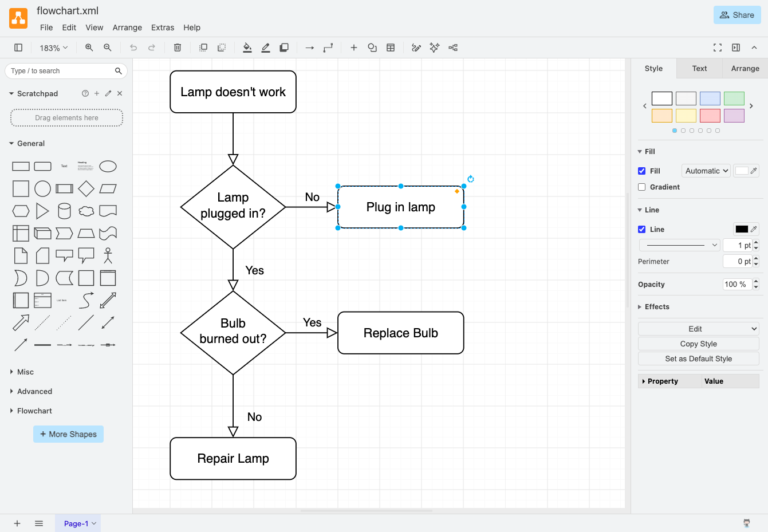The width and height of the screenshot is (768, 532).
Task: Switch to the Text tab
Action: click(699, 68)
